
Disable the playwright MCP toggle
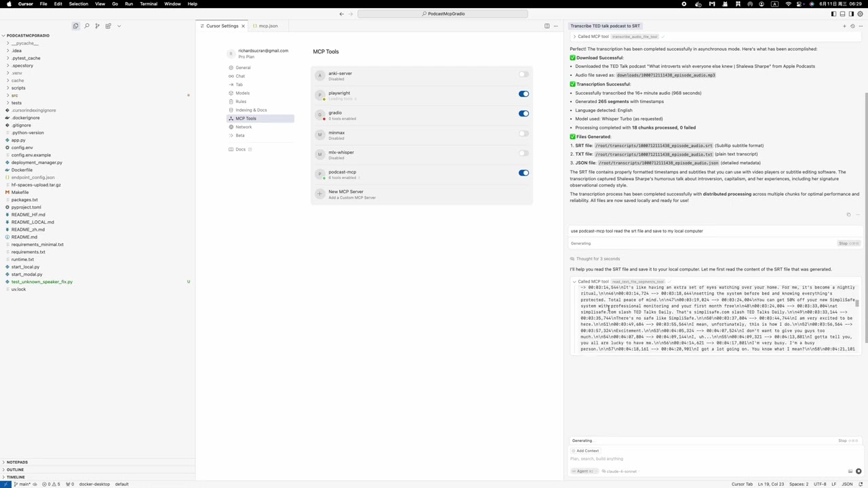point(524,94)
